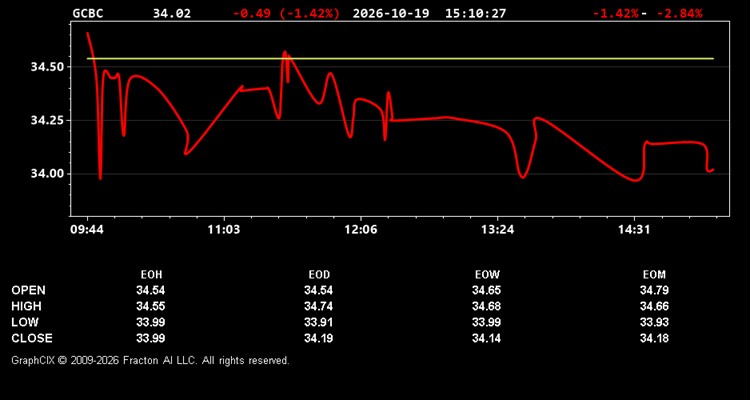750x400 pixels.
Task: Click the timestamp 15:10:27
Action: (475, 13)
